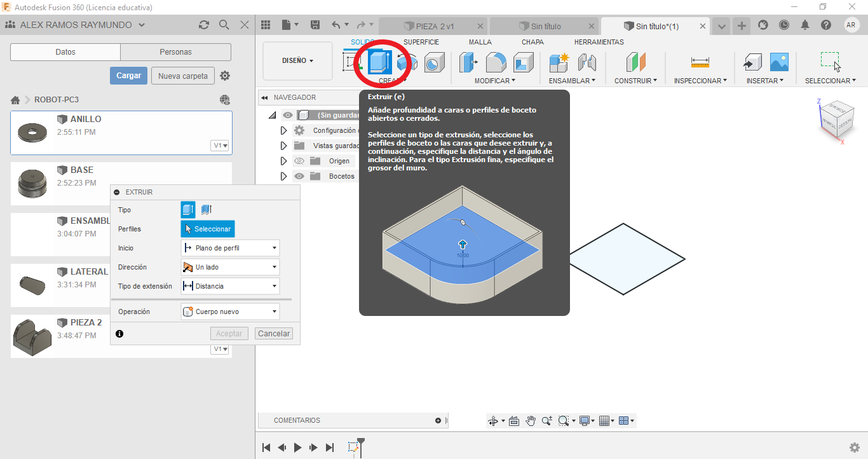Select the Extruir standard type option
868x459 pixels.
pos(188,209)
